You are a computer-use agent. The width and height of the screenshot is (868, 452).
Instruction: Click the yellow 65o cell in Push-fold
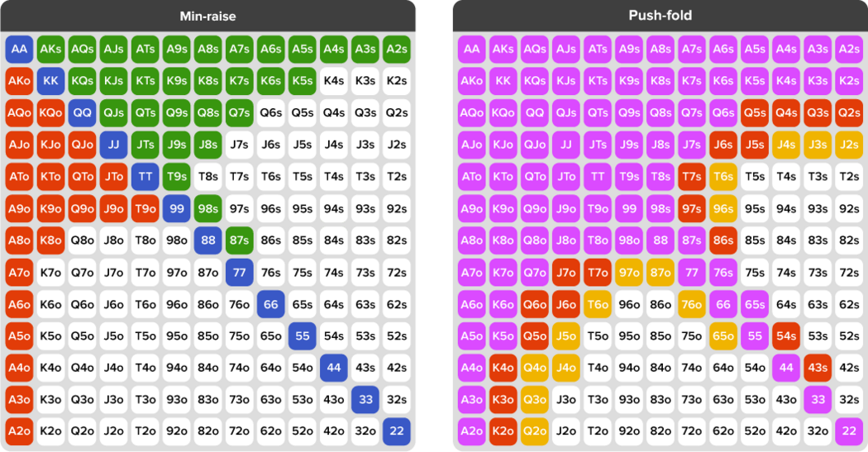tap(723, 335)
